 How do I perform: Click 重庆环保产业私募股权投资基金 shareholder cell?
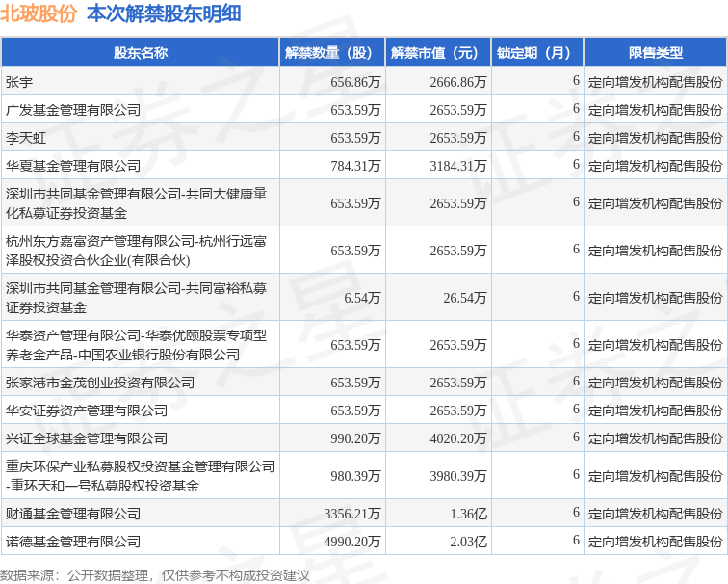[x=141, y=476]
